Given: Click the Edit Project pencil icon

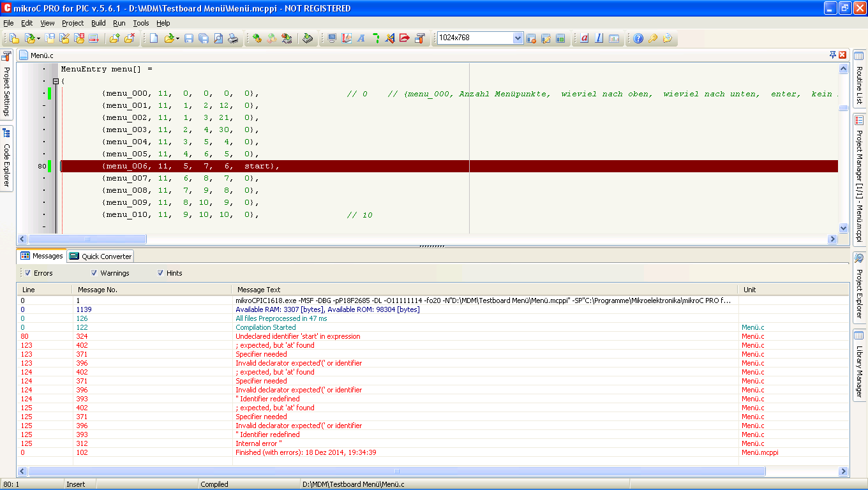Looking at the screenshot, I should 64,38.
